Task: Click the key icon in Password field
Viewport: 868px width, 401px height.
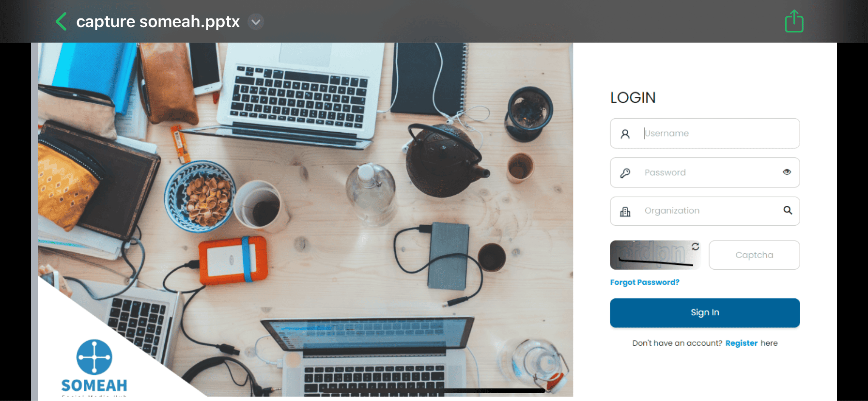Action: [625, 173]
